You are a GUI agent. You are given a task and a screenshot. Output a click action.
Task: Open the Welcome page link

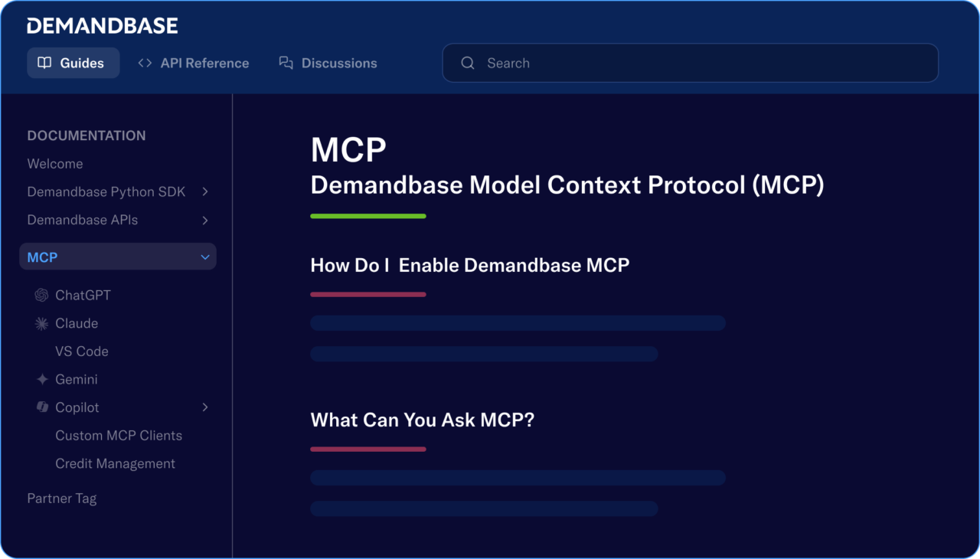(x=55, y=164)
